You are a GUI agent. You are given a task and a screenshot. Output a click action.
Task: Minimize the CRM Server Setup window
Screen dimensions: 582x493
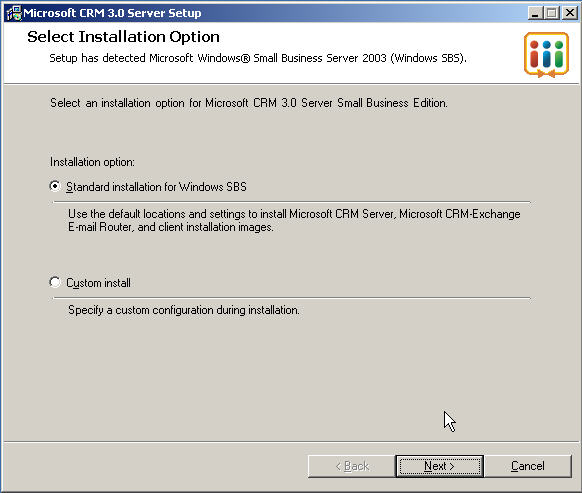pyautogui.click(x=535, y=13)
